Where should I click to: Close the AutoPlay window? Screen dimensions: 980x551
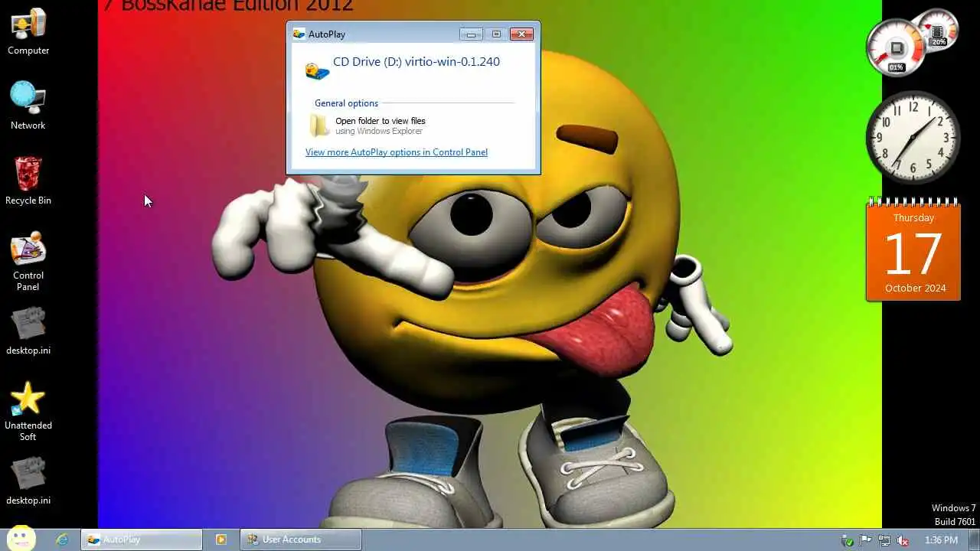click(x=521, y=34)
